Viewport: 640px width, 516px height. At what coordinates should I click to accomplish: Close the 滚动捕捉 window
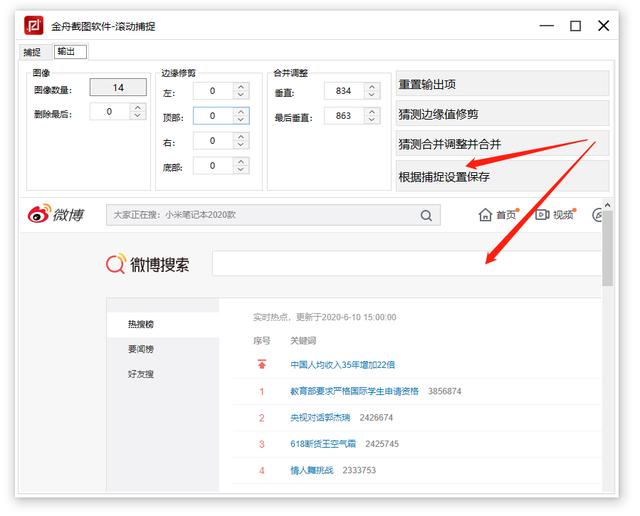pyautogui.click(x=604, y=26)
